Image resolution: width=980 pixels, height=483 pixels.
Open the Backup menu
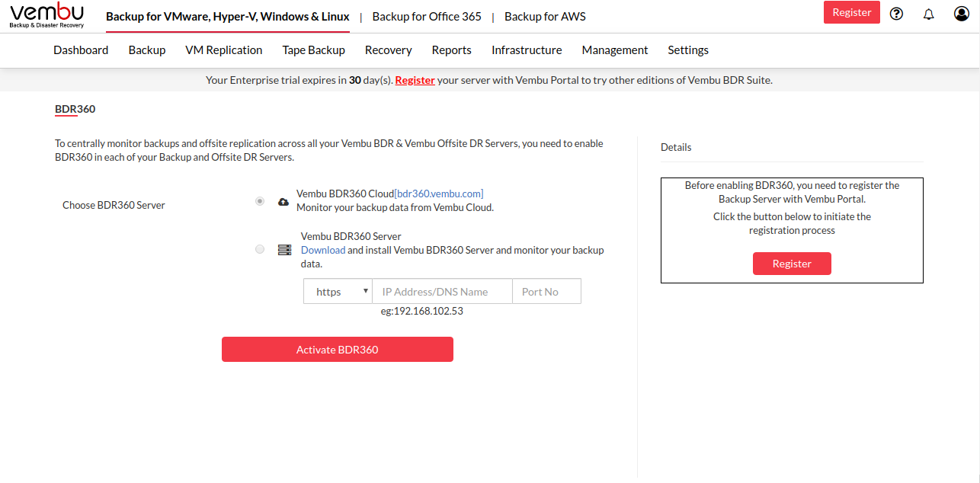147,50
